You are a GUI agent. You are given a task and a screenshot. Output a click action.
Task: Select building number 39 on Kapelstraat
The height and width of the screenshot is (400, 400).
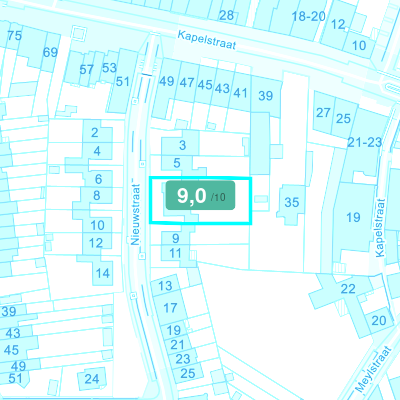[266, 96]
